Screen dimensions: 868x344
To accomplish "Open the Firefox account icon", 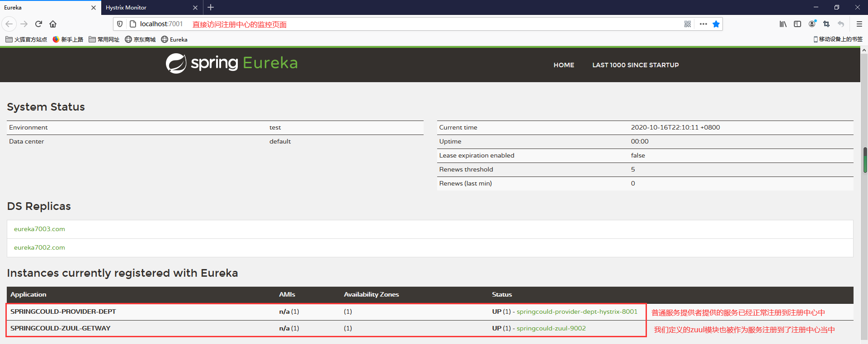I will coord(812,24).
